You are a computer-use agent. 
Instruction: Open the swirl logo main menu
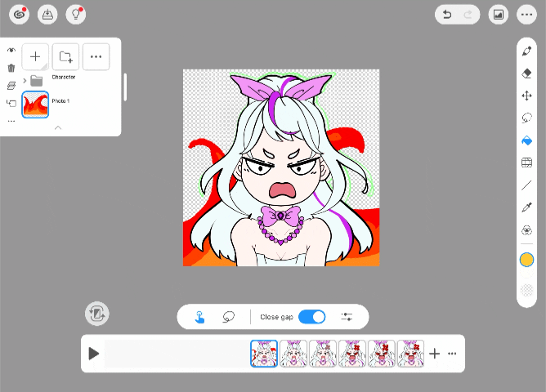[x=19, y=15]
